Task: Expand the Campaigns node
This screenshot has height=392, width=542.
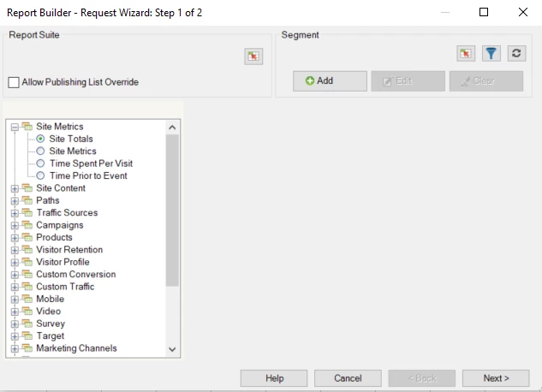Action: coord(15,226)
